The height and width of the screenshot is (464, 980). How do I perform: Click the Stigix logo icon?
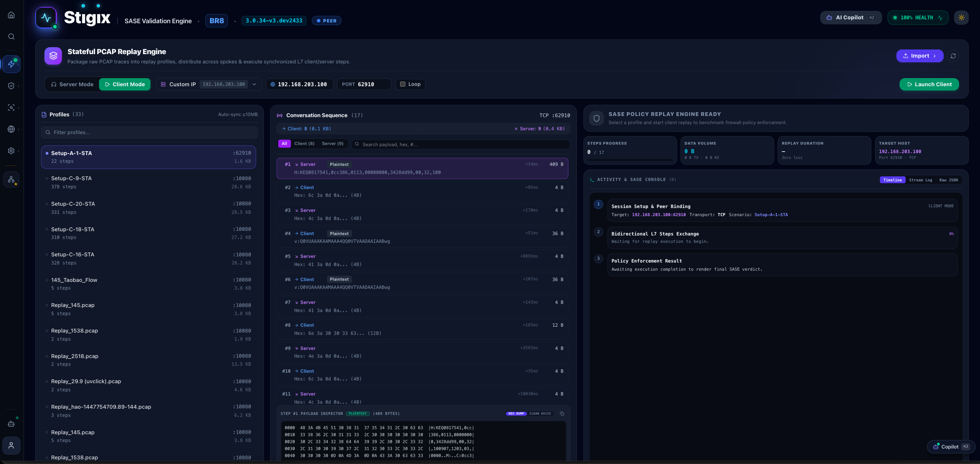tap(46, 18)
